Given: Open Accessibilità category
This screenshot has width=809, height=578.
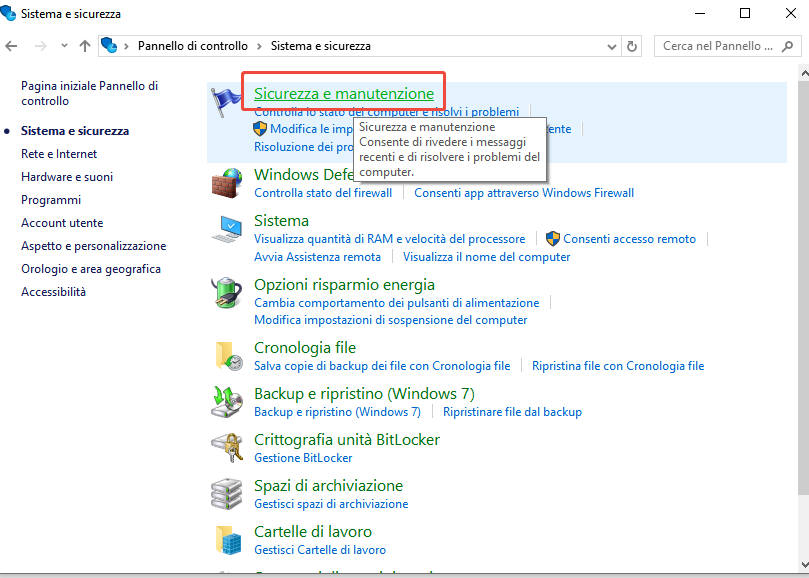Looking at the screenshot, I should pyautogui.click(x=53, y=292).
